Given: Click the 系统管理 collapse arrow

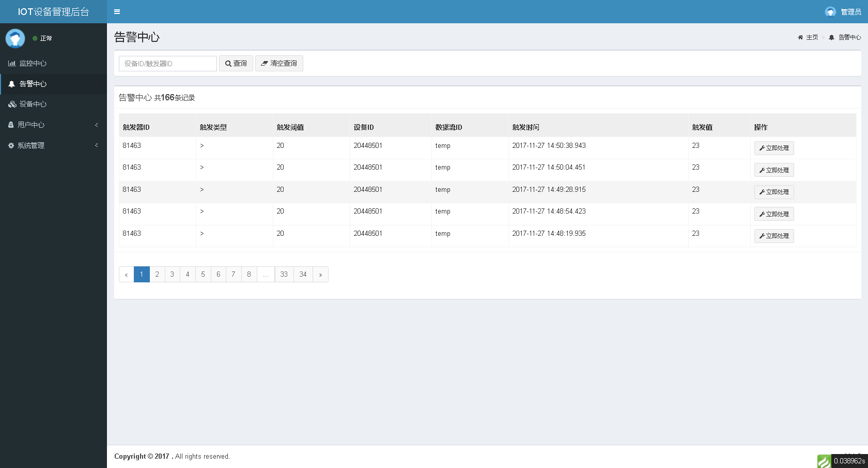Looking at the screenshot, I should pyautogui.click(x=96, y=145).
